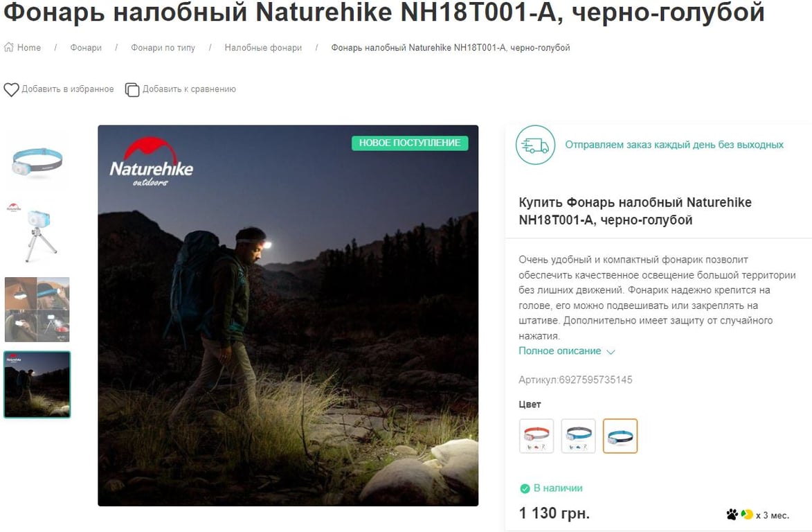The height and width of the screenshot is (532, 812).
Task: Show the headlamp with tripod thumbnail
Action: coord(37,233)
